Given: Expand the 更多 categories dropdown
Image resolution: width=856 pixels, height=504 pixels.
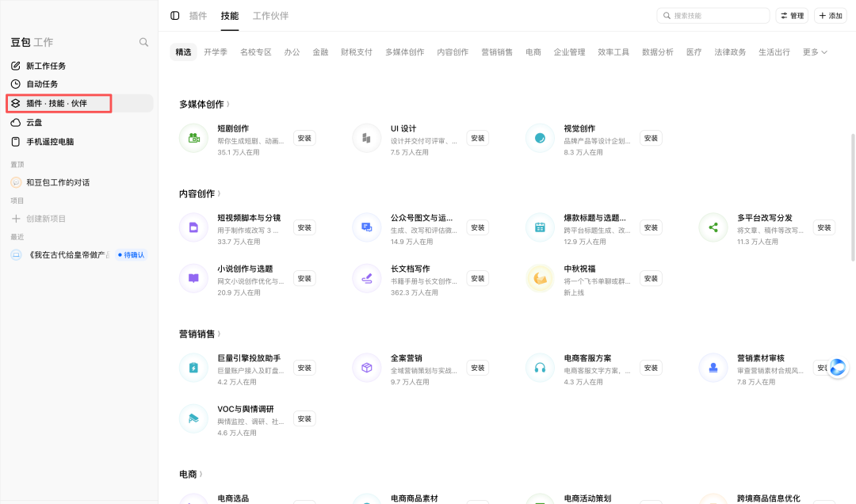Looking at the screenshot, I should coord(815,52).
